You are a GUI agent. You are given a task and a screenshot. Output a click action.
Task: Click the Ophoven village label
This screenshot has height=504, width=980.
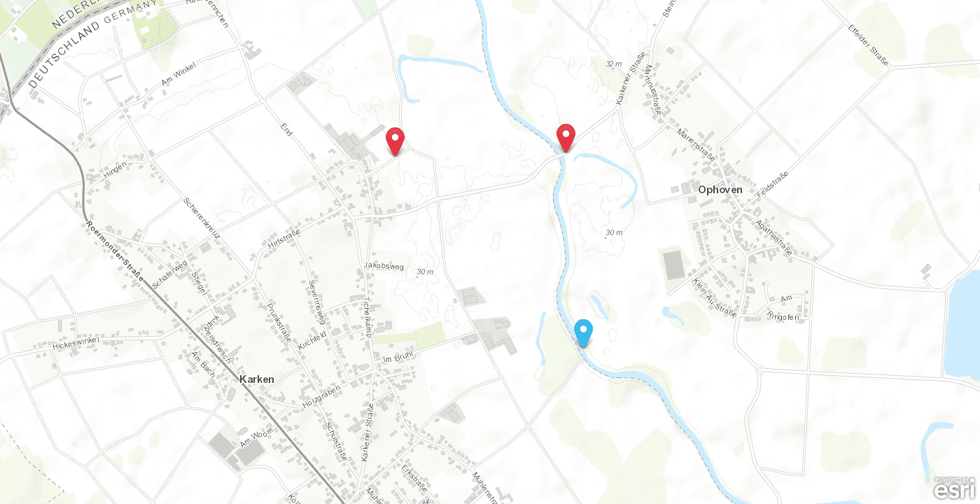coord(720,190)
